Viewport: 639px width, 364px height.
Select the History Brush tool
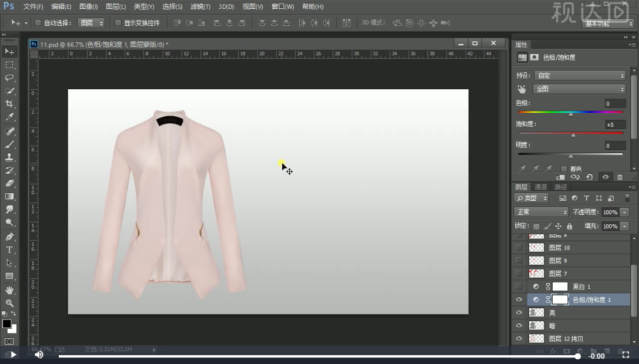tap(9, 170)
